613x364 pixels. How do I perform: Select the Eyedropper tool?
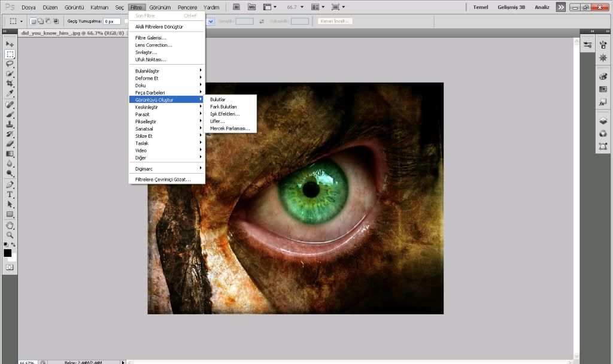(x=10, y=93)
